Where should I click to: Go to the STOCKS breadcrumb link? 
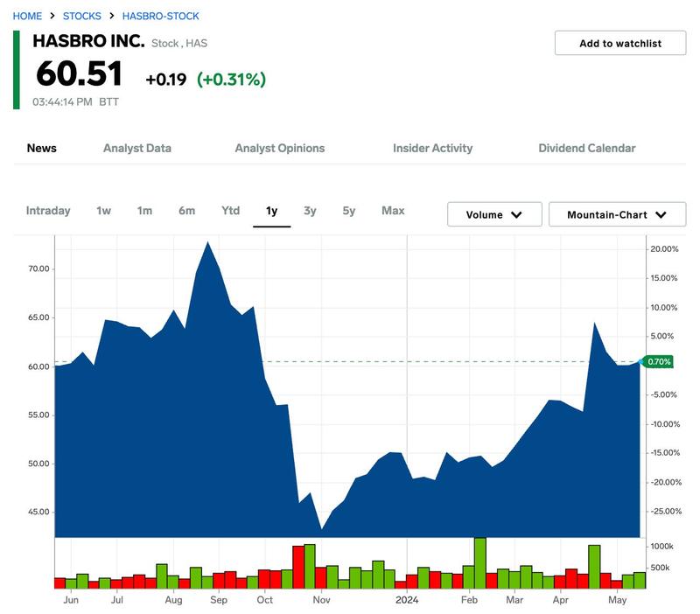click(82, 16)
